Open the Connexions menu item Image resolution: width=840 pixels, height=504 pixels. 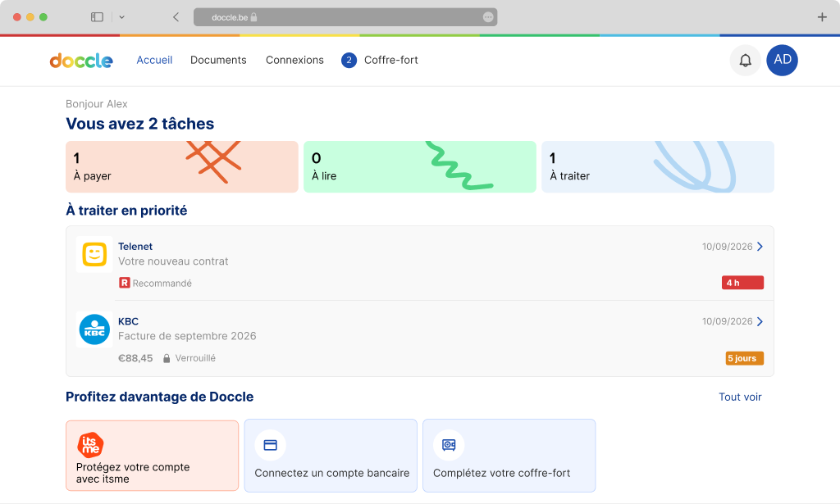tap(294, 61)
